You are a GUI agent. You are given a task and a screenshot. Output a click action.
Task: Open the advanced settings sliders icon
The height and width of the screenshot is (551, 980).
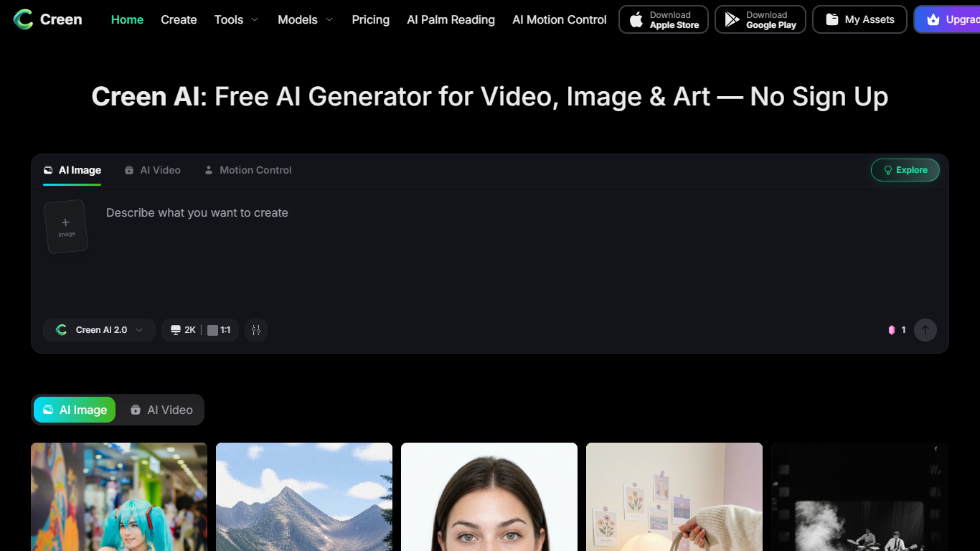coord(256,330)
